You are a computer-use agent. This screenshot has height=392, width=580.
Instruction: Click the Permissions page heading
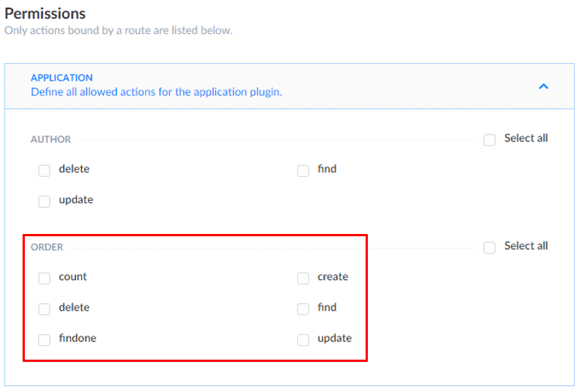click(45, 14)
